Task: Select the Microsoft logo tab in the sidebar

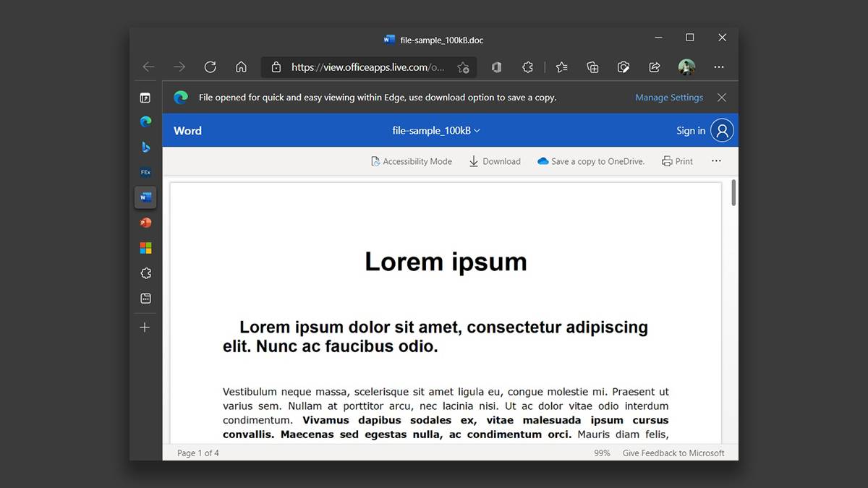Action: pyautogui.click(x=145, y=248)
